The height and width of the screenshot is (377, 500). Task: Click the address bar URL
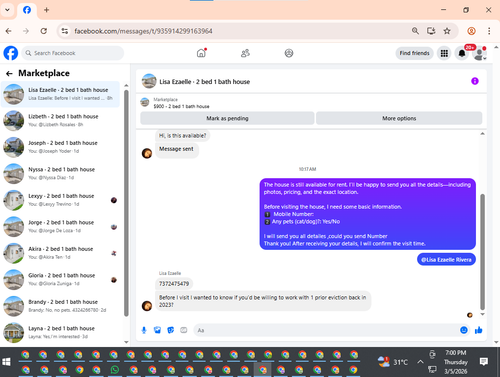click(143, 31)
